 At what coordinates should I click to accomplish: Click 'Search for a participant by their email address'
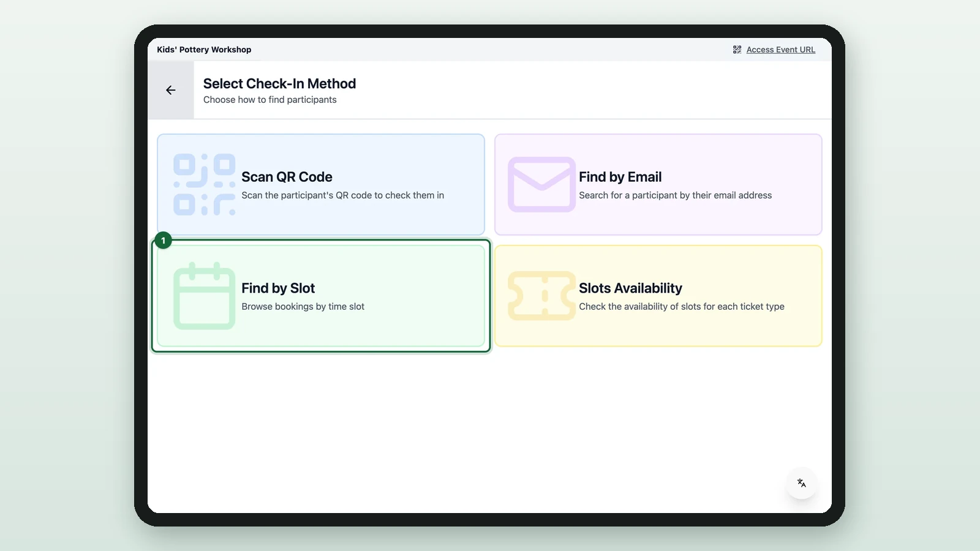675,195
